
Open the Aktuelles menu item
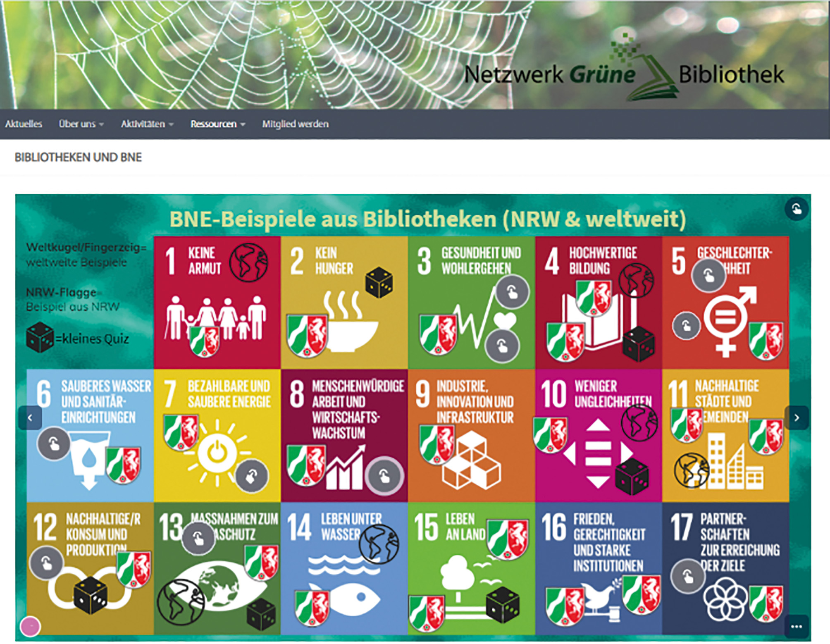24,124
